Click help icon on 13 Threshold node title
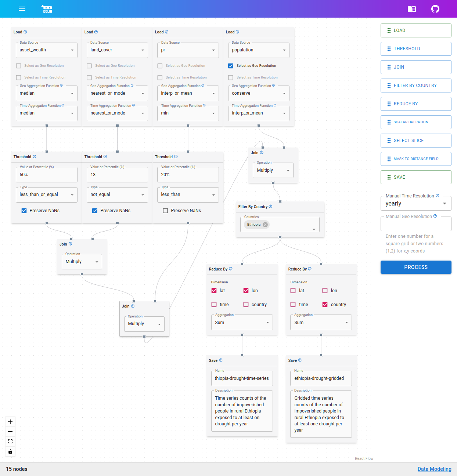 [105, 157]
